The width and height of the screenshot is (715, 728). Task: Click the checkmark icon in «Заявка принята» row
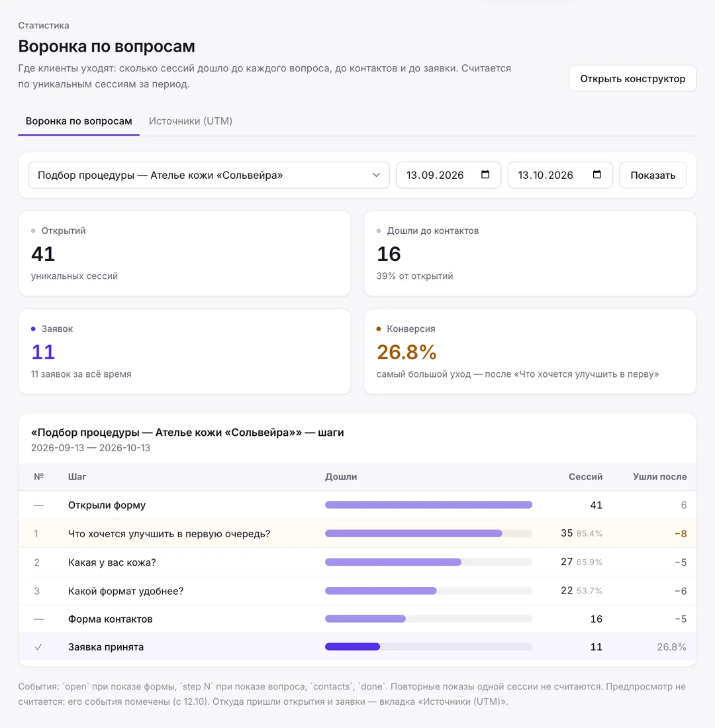38,647
